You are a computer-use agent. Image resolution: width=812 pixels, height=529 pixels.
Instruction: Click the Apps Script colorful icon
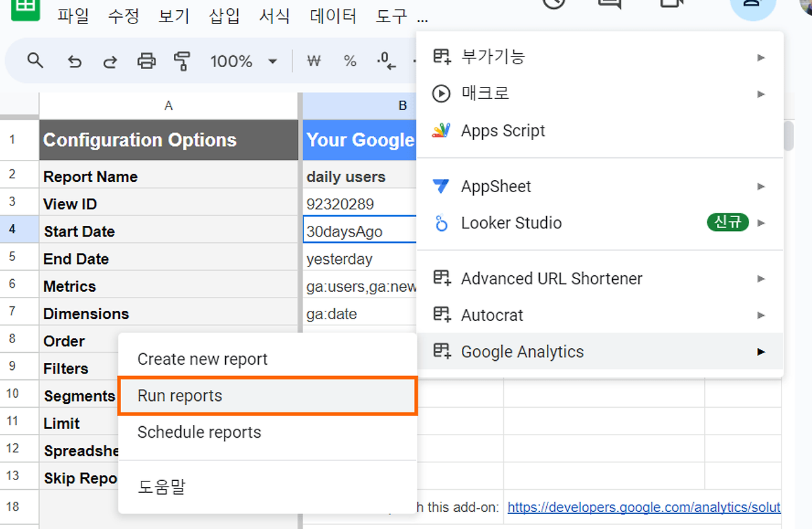pyautogui.click(x=441, y=131)
